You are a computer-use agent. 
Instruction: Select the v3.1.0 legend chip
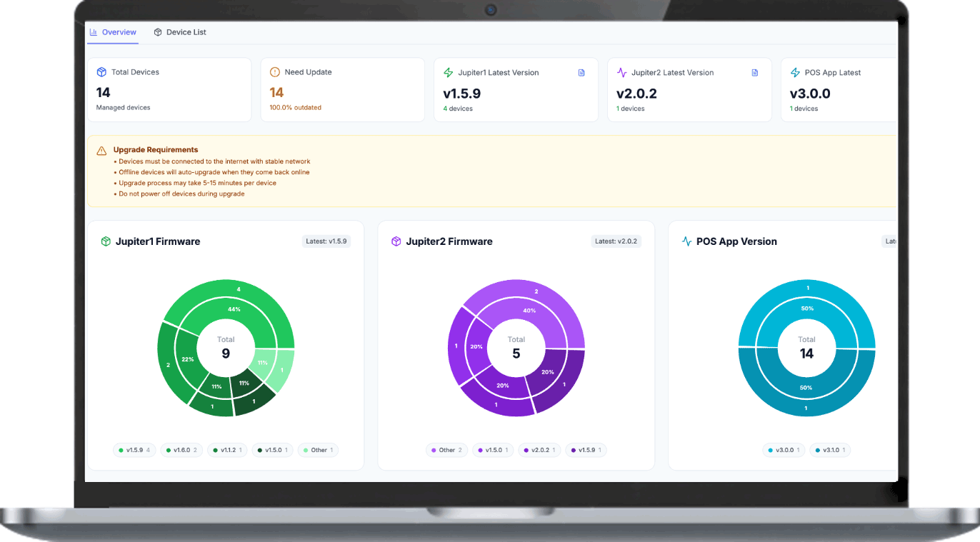coord(830,450)
